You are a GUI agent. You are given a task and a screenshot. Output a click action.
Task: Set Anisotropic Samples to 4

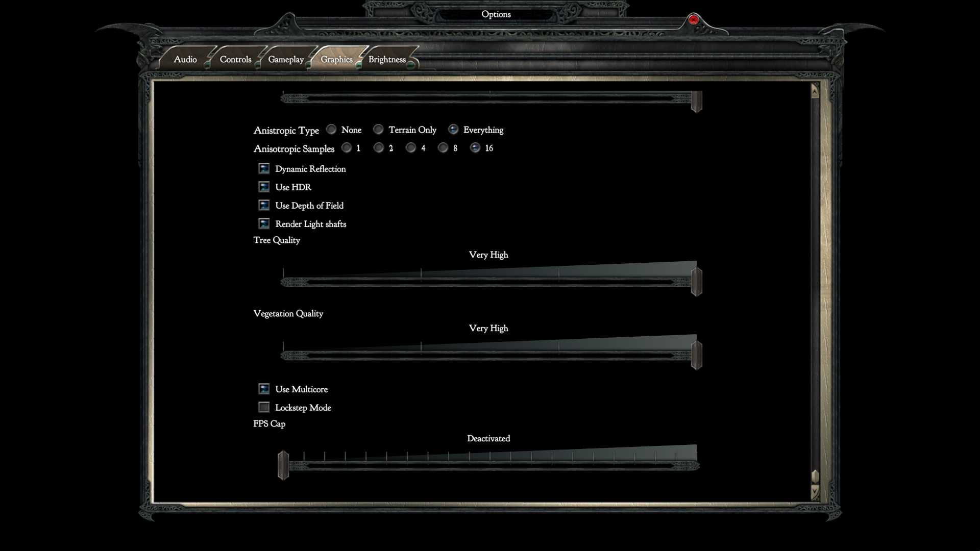pyautogui.click(x=411, y=148)
